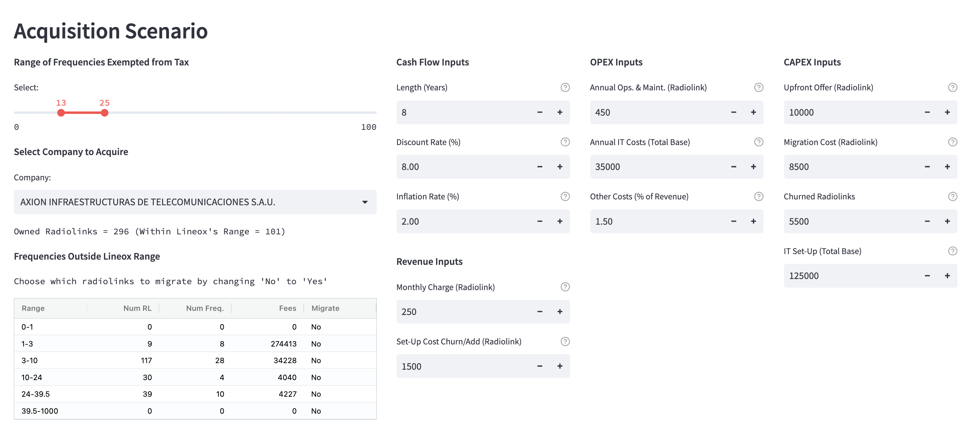
Task: Click help icon for IT Set-Up (Total Base)
Action: tap(952, 251)
